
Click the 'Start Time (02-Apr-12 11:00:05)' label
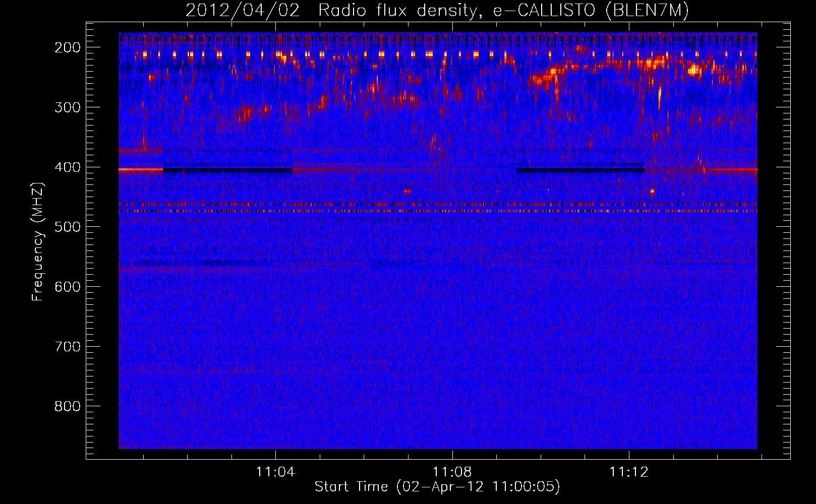437,487
